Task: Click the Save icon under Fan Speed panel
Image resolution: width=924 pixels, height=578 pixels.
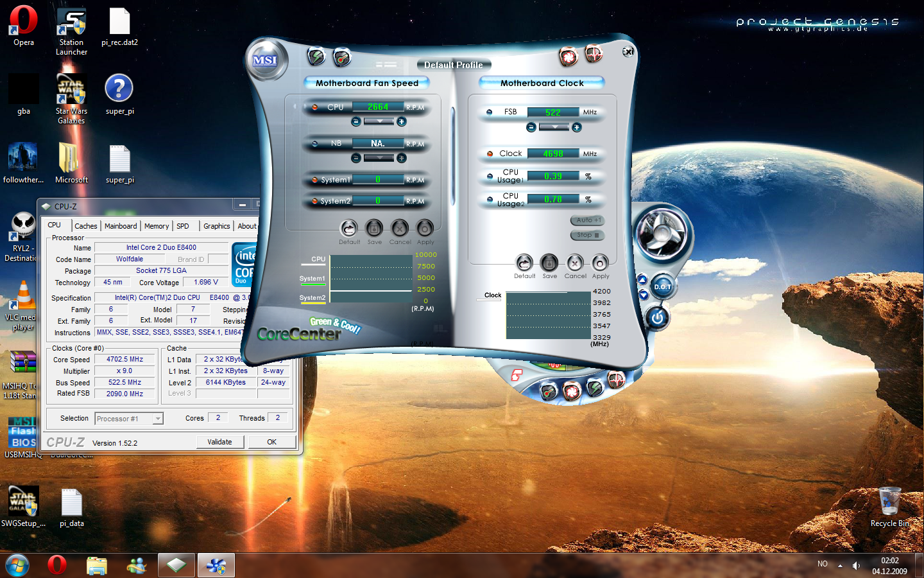Action: click(x=374, y=228)
